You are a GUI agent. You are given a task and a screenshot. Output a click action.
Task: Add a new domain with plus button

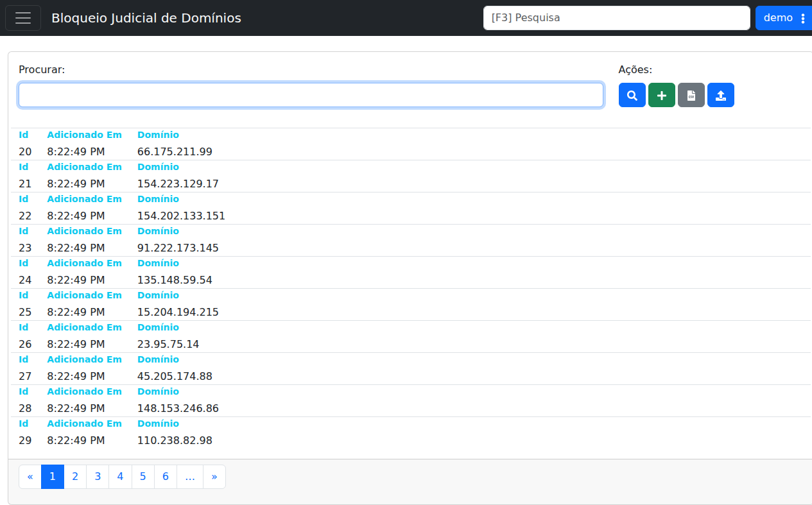(x=662, y=95)
